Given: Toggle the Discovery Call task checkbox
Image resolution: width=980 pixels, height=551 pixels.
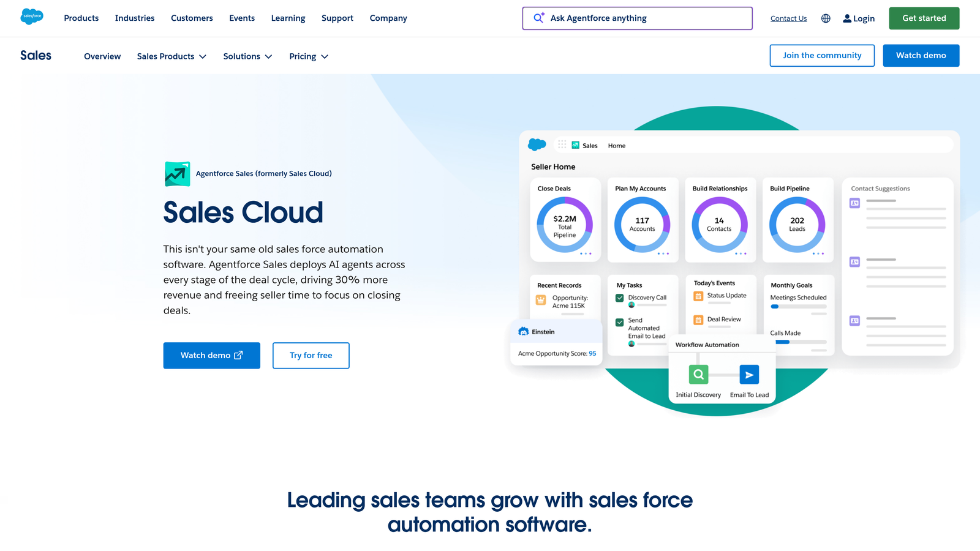Looking at the screenshot, I should coord(620,298).
